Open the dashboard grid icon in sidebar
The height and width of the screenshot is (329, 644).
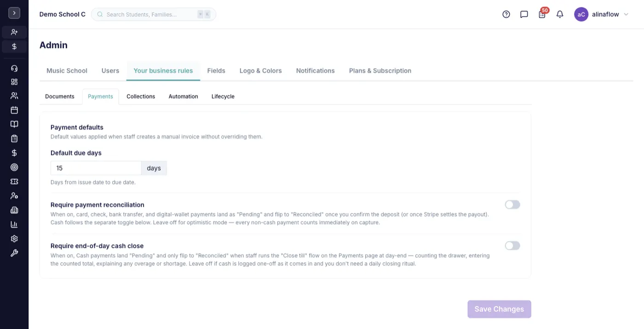14,82
